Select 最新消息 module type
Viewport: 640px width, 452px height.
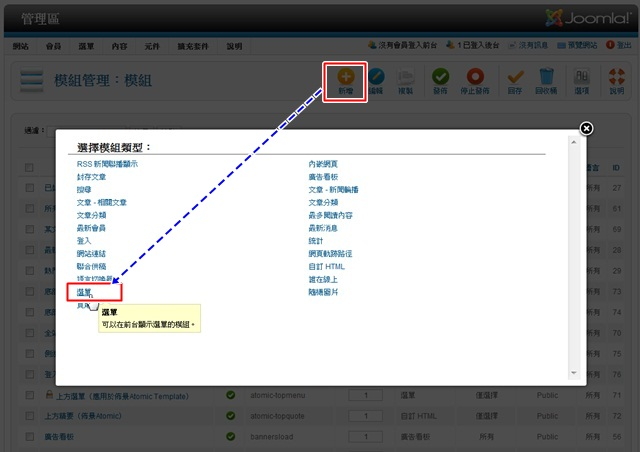pyautogui.click(x=323, y=228)
